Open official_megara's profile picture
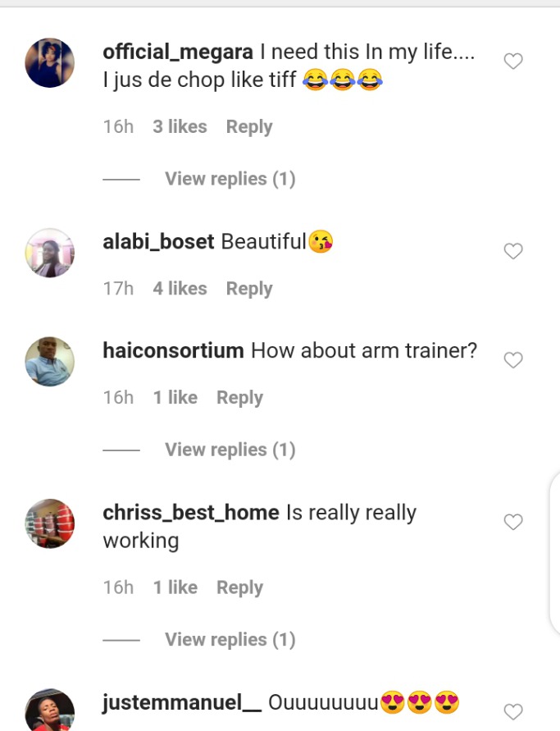 49,62
